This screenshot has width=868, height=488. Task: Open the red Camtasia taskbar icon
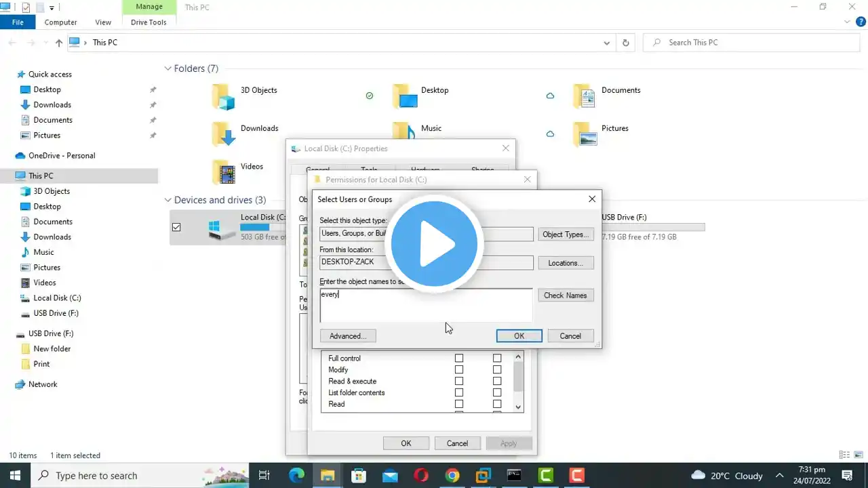[x=576, y=475]
